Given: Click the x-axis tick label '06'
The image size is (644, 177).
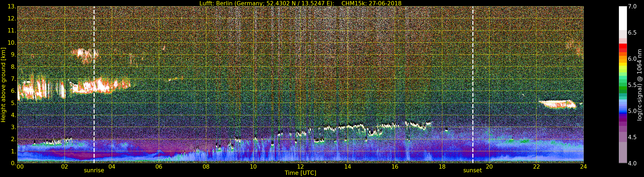Looking at the screenshot, I should tap(159, 167).
